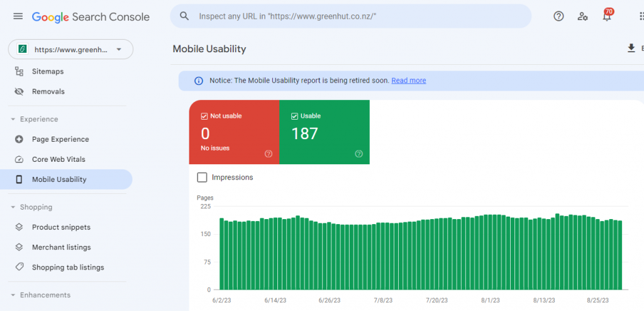The width and height of the screenshot is (644, 311).
Task: Open the hamburger main menu
Action: 18,16
